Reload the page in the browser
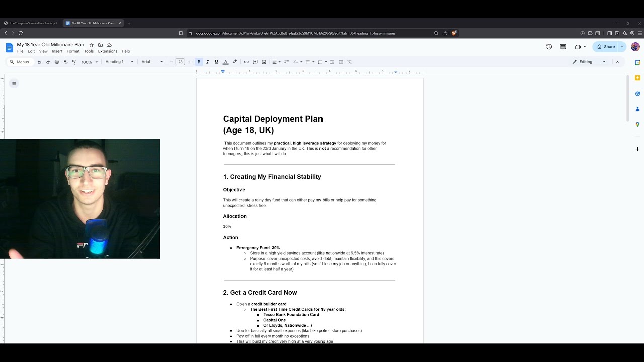The height and width of the screenshot is (362, 644). point(21,33)
